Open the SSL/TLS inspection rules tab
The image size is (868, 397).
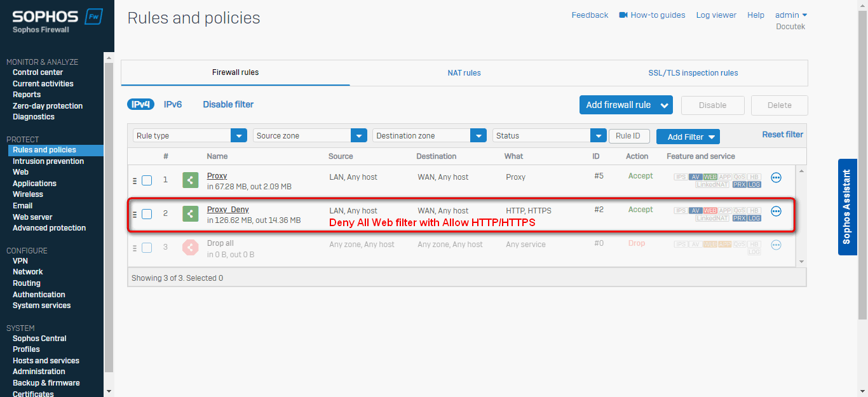click(693, 73)
